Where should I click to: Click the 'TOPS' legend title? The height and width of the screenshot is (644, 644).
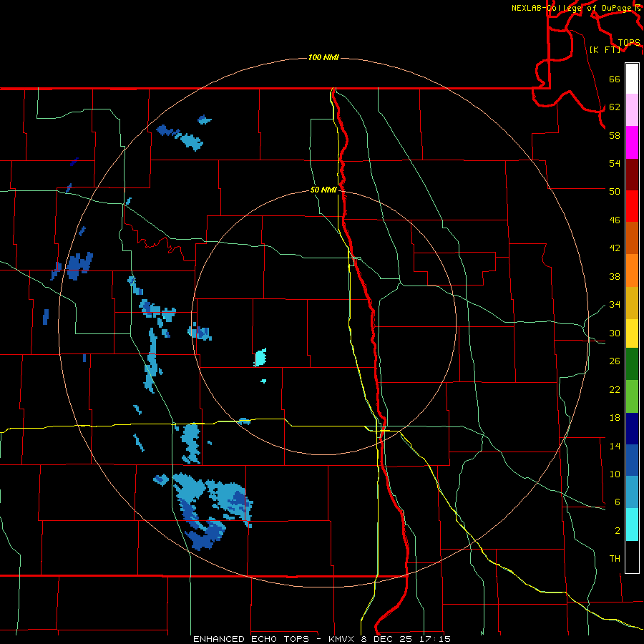tap(629, 42)
